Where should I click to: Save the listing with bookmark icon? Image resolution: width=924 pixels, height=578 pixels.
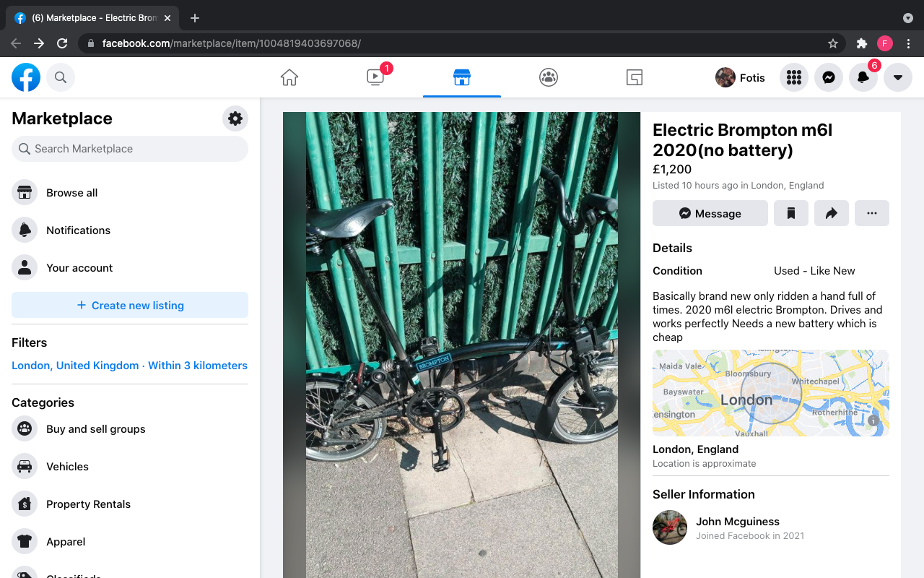(x=791, y=213)
